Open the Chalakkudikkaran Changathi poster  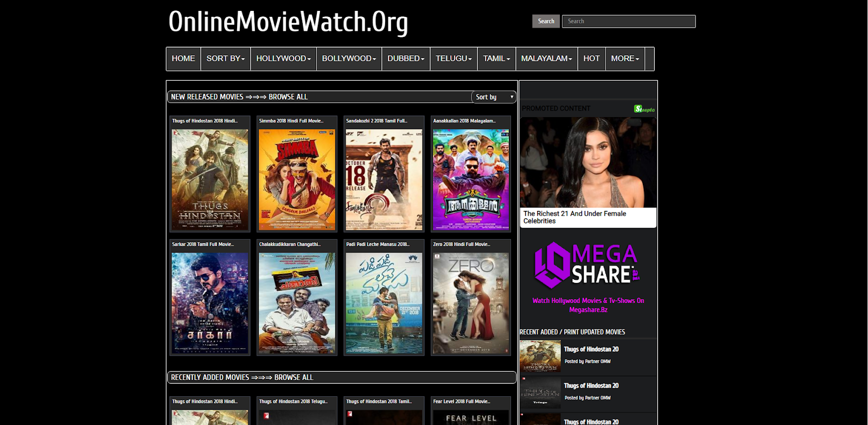pyautogui.click(x=297, y=304)
